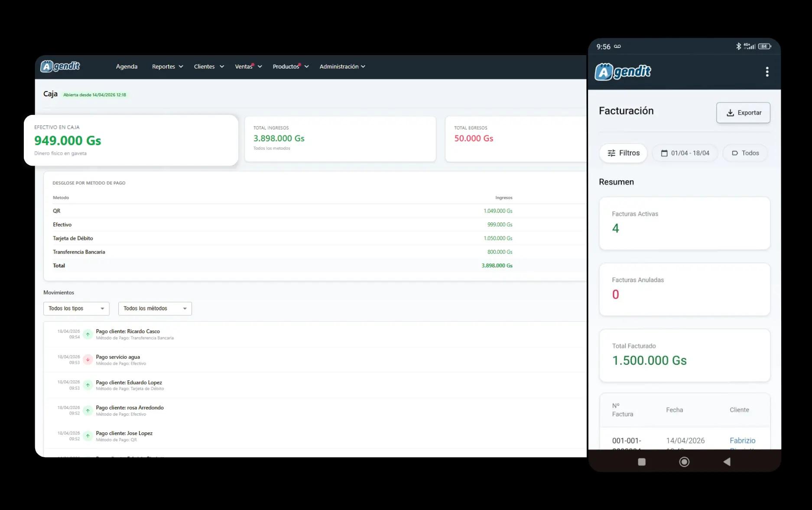
Task: Click the tag icon on the Todos chip
Action: pos(735,153)
